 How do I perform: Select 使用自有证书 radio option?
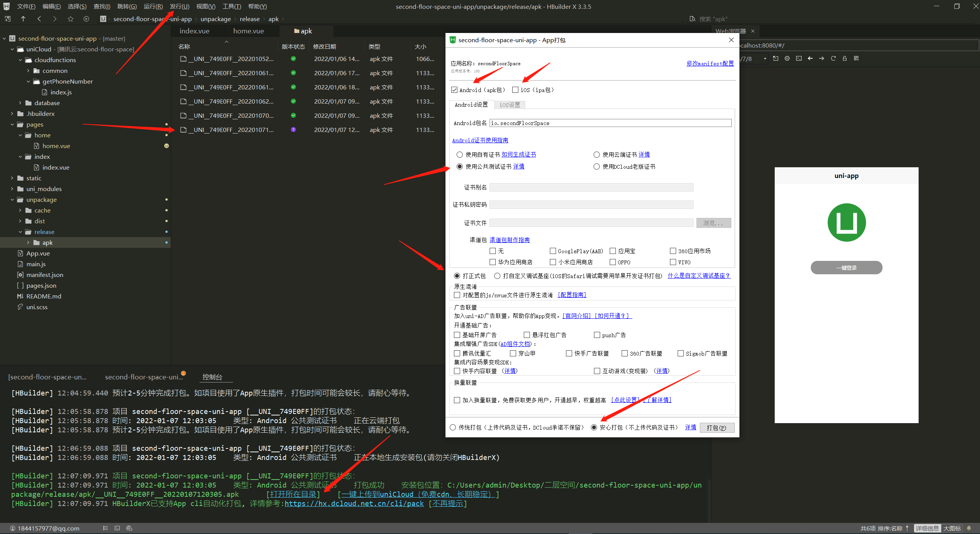[x=459, y=155]
